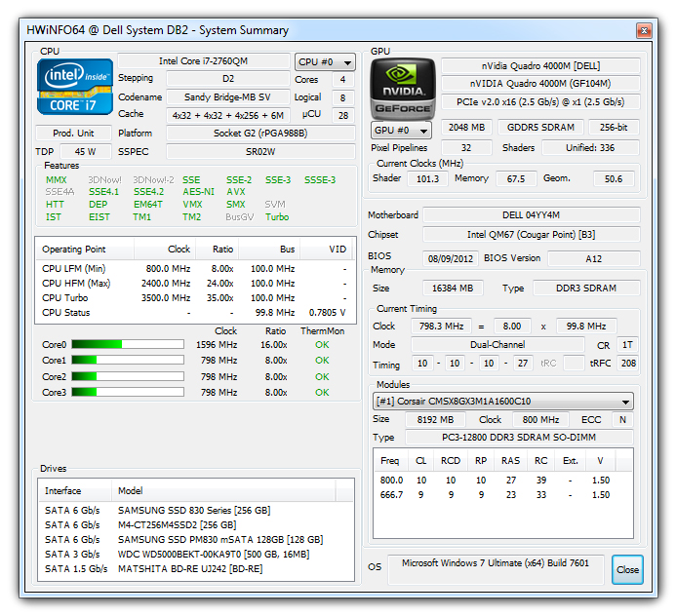Click the 45 W TDP field
Screen dimensions: 676x616
(x=86, y=152)
